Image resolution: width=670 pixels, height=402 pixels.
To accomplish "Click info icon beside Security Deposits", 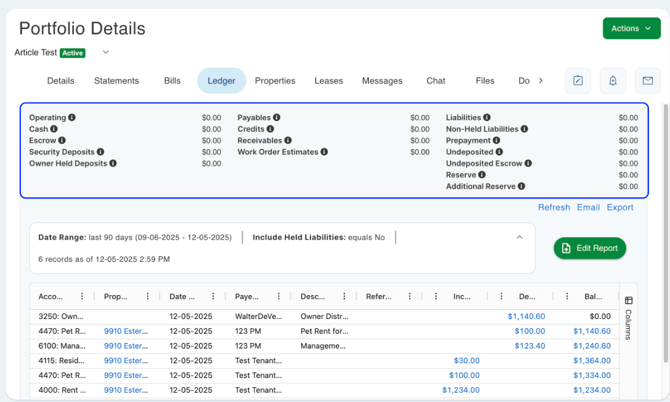I will tap(100, 152).
